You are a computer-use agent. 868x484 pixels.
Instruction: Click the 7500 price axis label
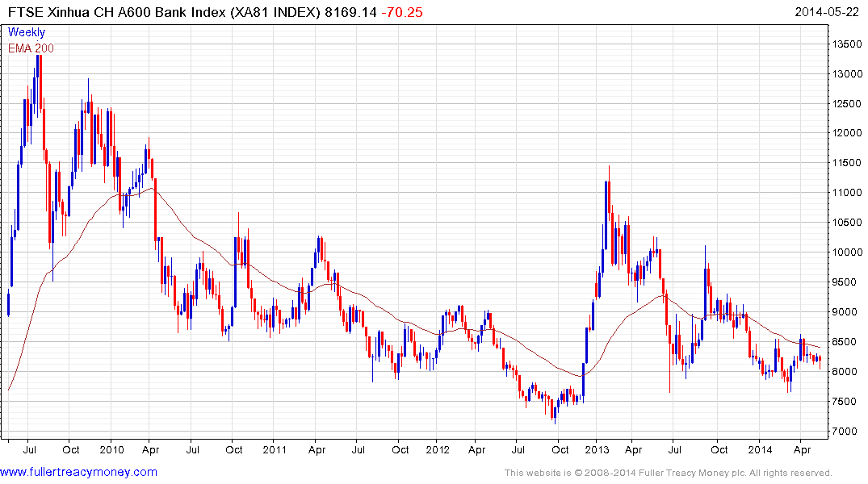point(845,403)
